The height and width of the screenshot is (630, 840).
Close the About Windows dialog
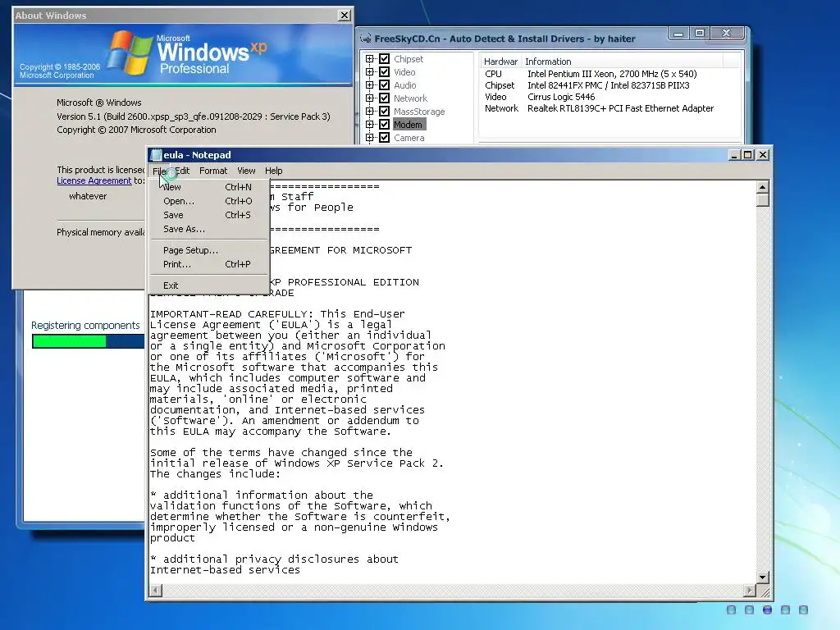point(345,16)
